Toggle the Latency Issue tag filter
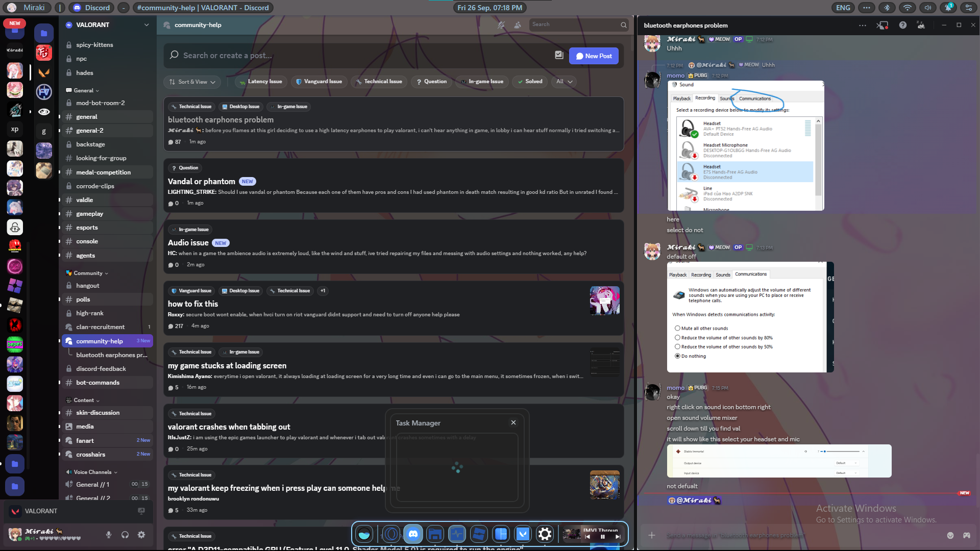Screen dimensions: 980x551 point(260,82)
